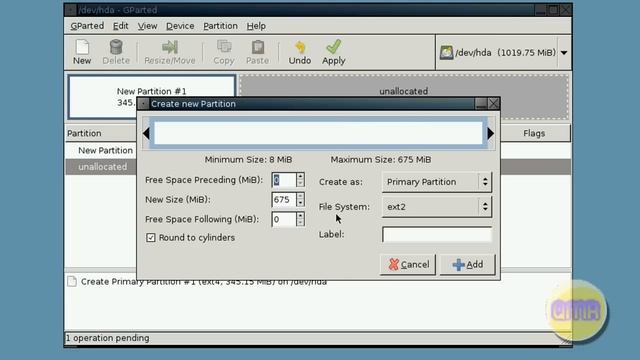Click the Free Space Preceding input field
Image resolution: width=640 pixels, height=360 pixels.
point(284,180)
